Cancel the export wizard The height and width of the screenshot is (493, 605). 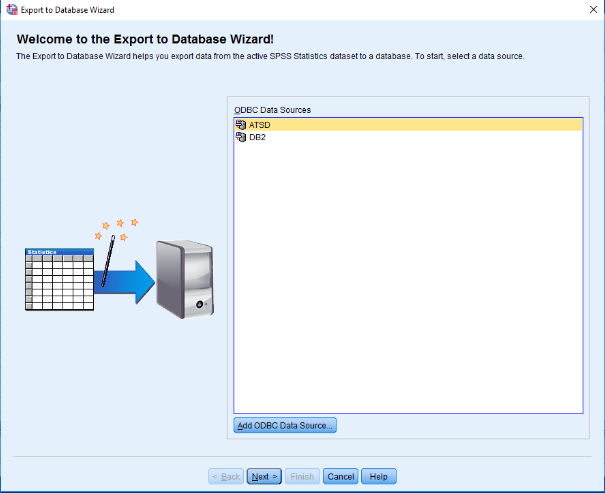coord(341,476)
